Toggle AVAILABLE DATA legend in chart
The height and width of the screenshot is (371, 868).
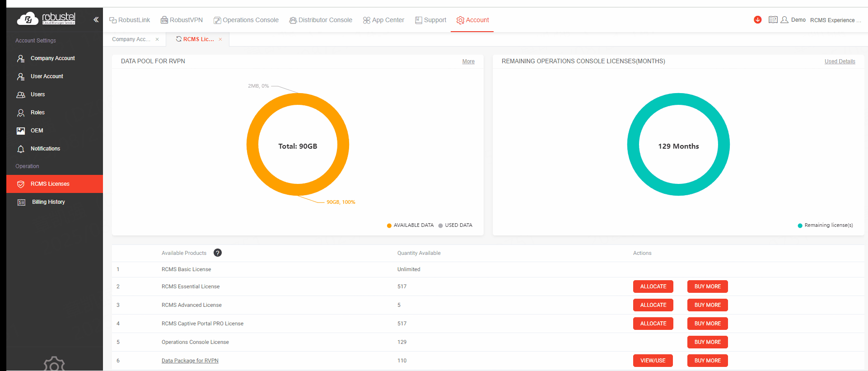410,225
